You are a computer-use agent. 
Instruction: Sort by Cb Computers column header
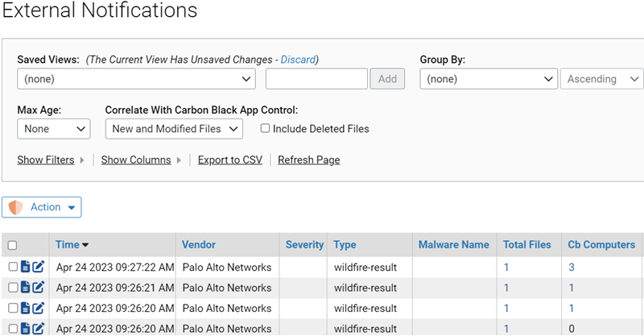pyautogui.click(x=601, y=245)
